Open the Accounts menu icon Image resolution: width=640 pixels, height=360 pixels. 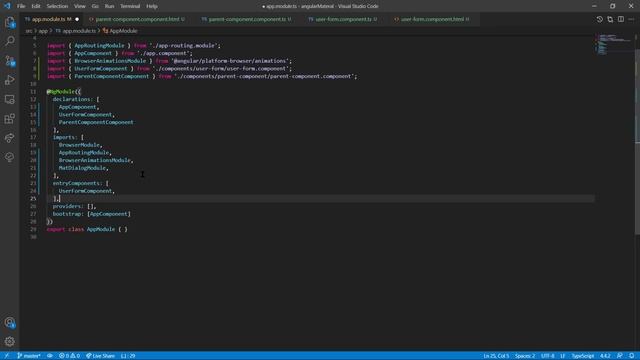coord(9,323)
